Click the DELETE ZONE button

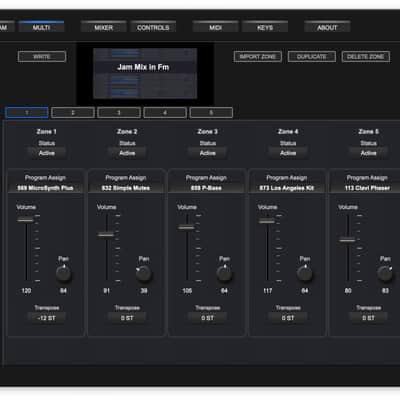(366, 57)
